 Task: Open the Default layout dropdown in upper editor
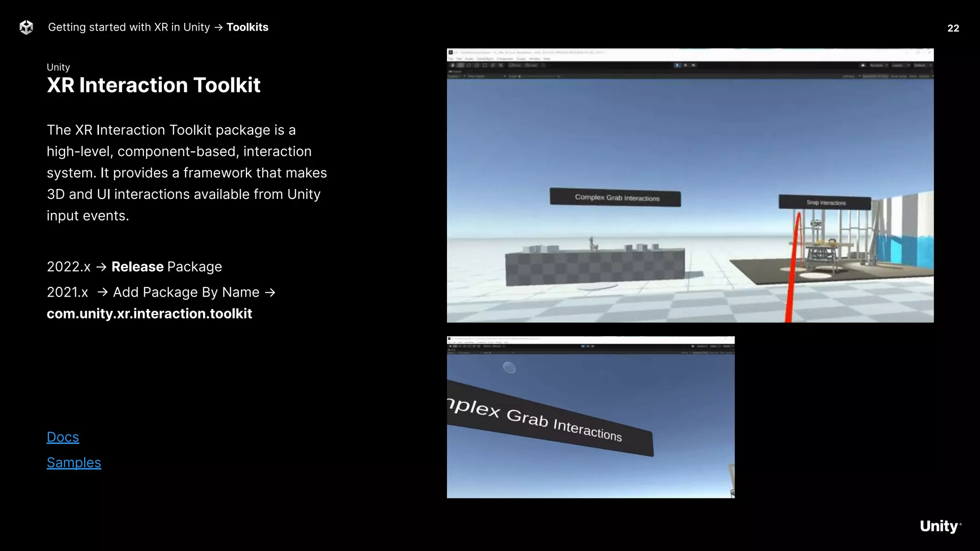(924, 65)
